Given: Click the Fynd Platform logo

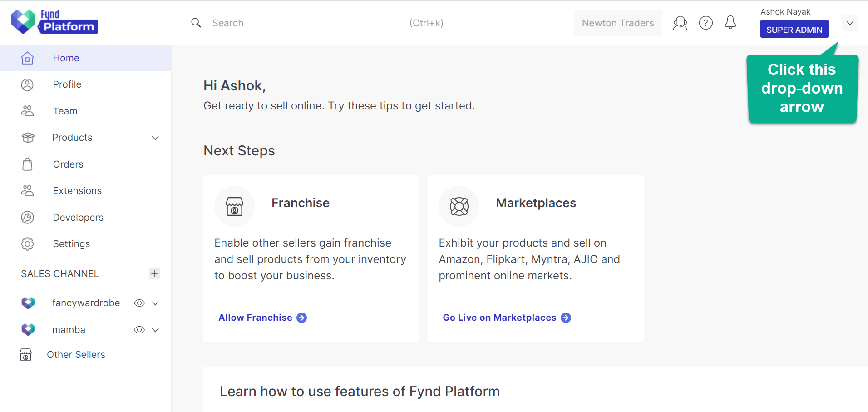Looking at the screenshot, I should tap(54, 22).
